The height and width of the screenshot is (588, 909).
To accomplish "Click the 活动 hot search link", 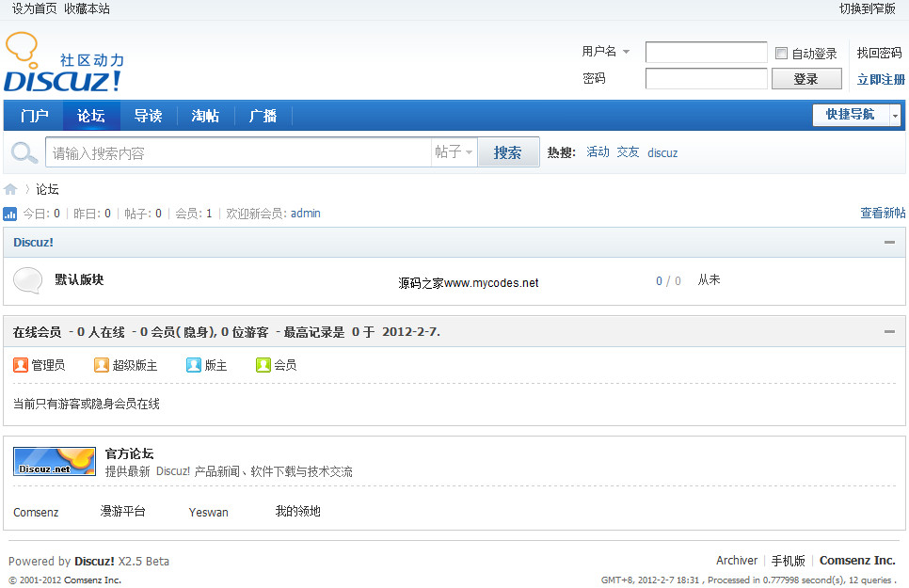I will [x=598, y=151].
